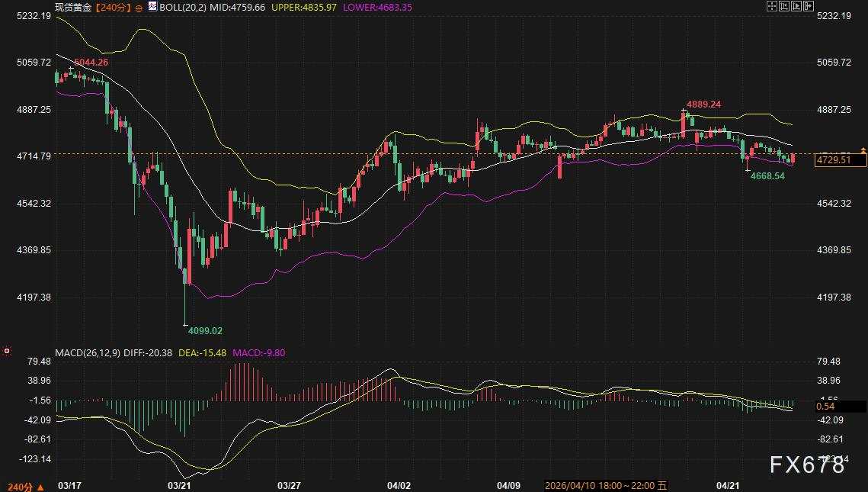
Task: Click the left axis price 5059.72
Action: pos(34,62)
